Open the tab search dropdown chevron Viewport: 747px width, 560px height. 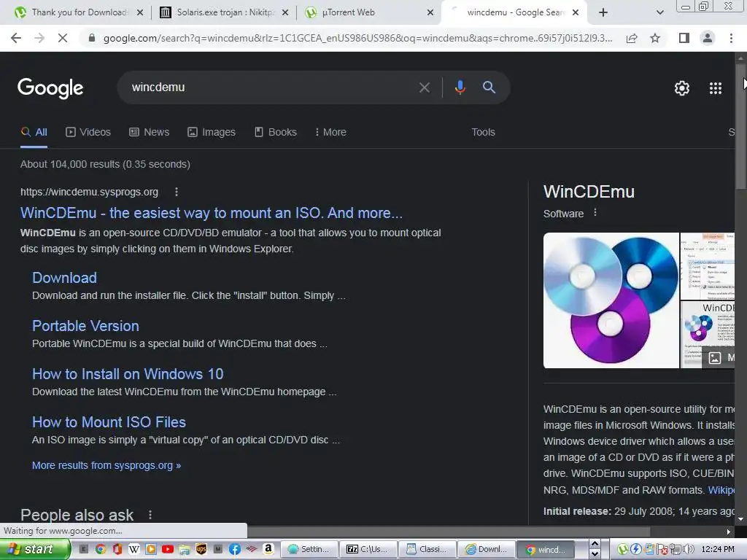pos(659,12)
